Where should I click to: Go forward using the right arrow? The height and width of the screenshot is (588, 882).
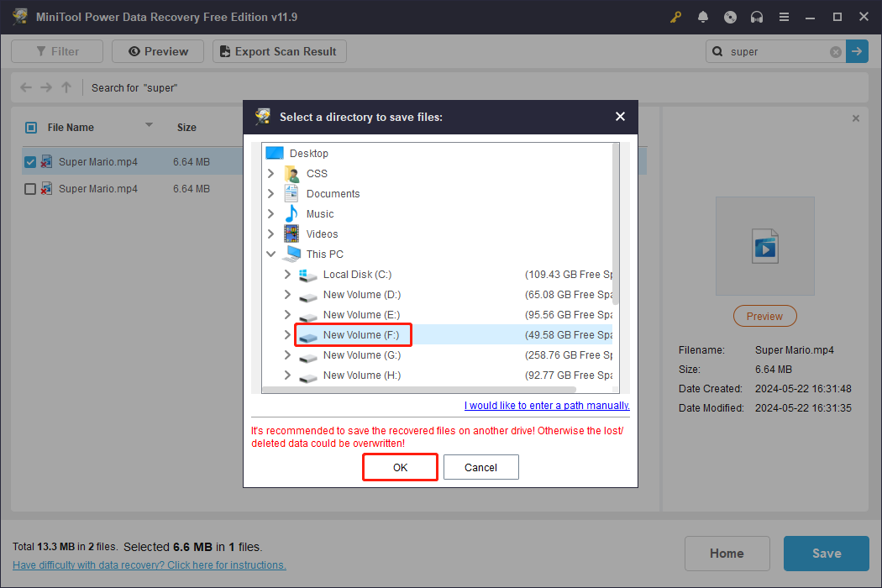tap(46, 87)
